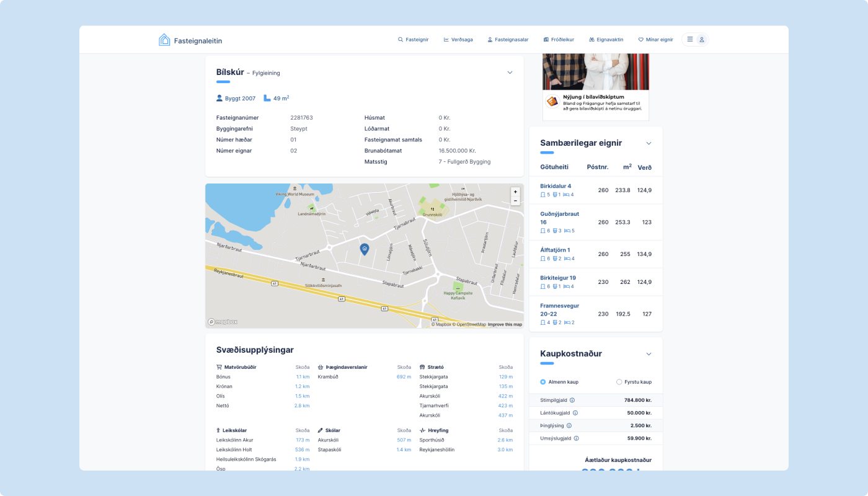Show info for Umsýslugjald
Viewport: 868px width, 496px height.
pos(576,438)
